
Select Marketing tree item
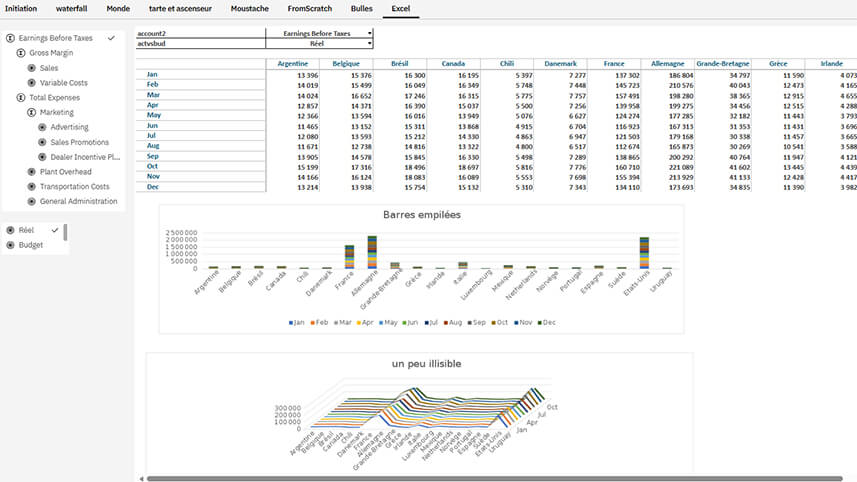[57, 113]
